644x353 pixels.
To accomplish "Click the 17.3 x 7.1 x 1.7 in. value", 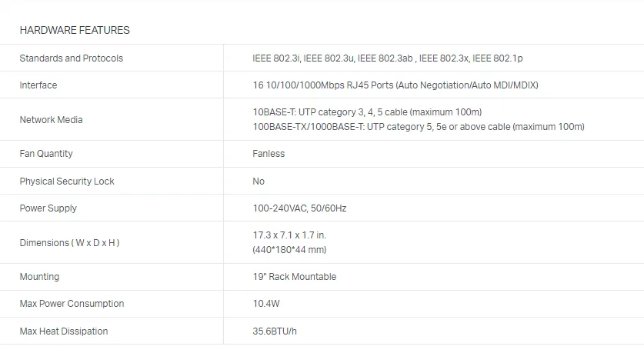I will pos(289,235).
